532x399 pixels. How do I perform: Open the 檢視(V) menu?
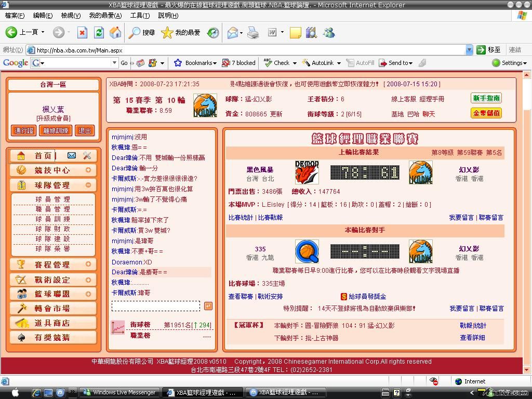[71, 16]
